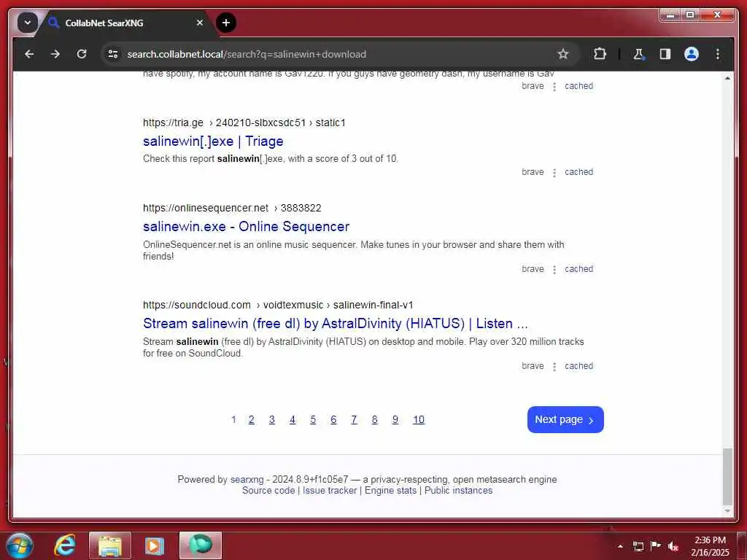Viewport: 747px width, 560px height.
Task: Click the page vertical scrollbar thumb
Action: coord(727,476)
